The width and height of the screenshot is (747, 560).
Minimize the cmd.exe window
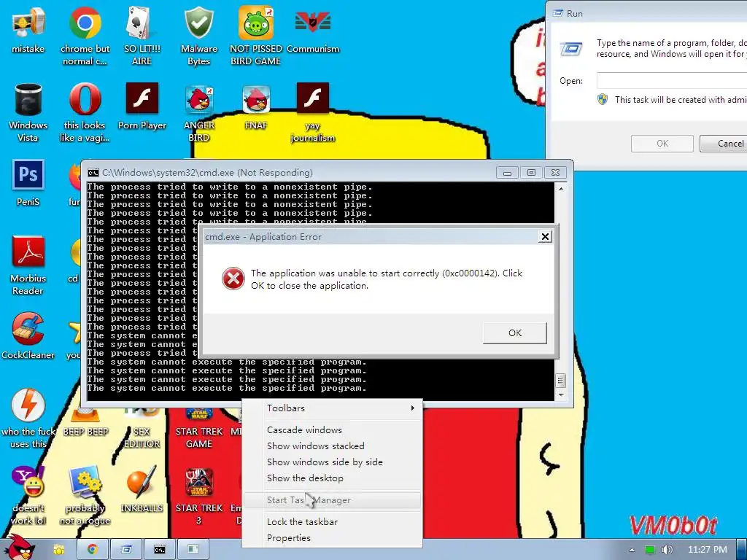coord(507,172)
